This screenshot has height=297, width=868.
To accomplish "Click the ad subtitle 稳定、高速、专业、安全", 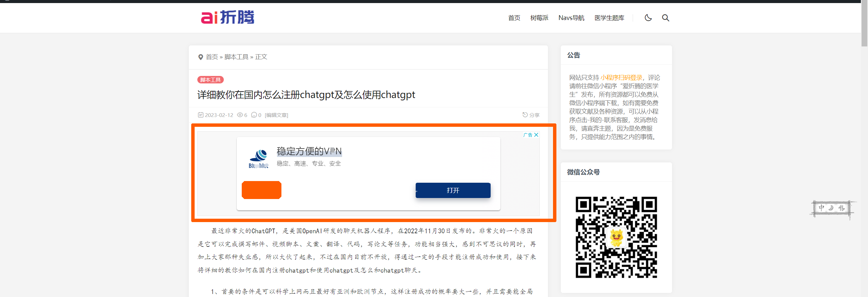I will (309, 164).
